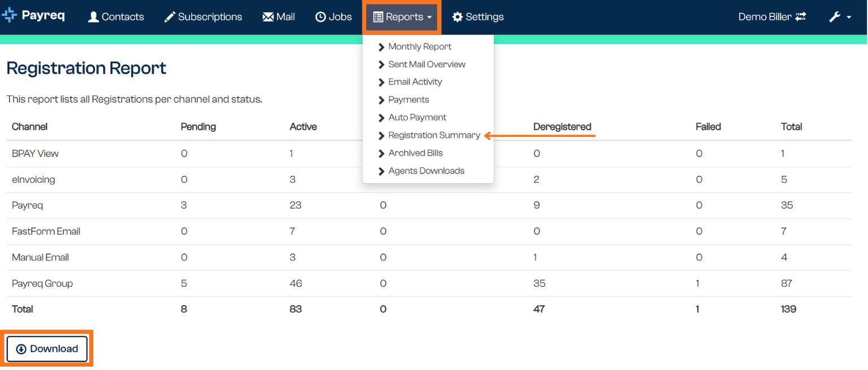Click chevron beside Email Activity

pos(381,82)
